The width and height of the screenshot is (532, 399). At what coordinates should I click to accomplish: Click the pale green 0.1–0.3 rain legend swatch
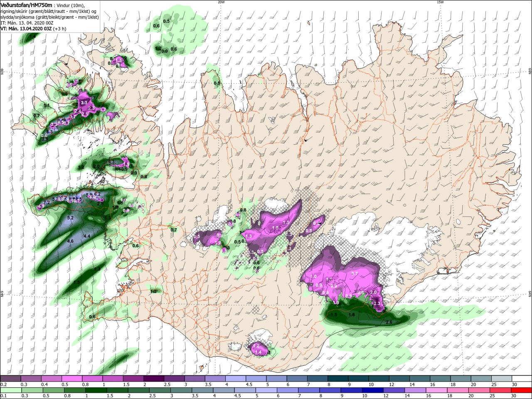[10, 390]
